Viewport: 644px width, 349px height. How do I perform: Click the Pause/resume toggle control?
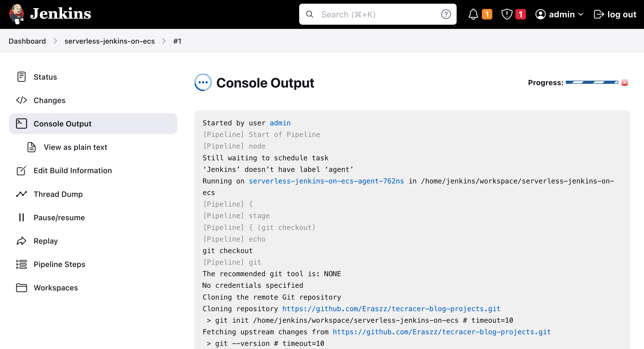(59, 218)
